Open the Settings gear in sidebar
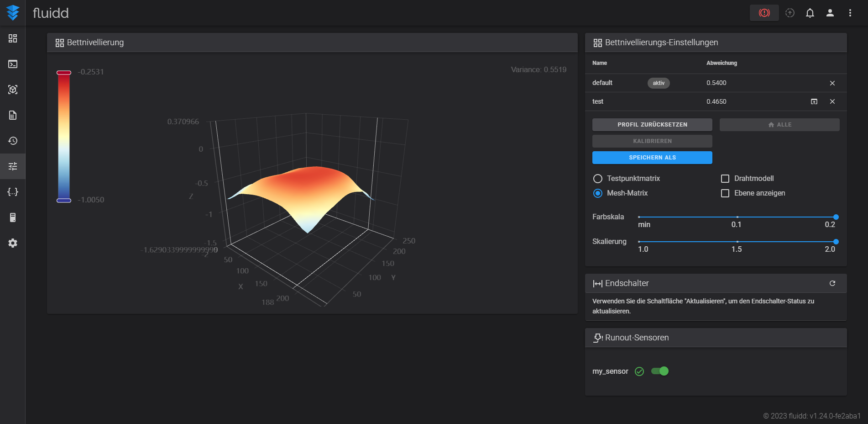 coord(13,243)
